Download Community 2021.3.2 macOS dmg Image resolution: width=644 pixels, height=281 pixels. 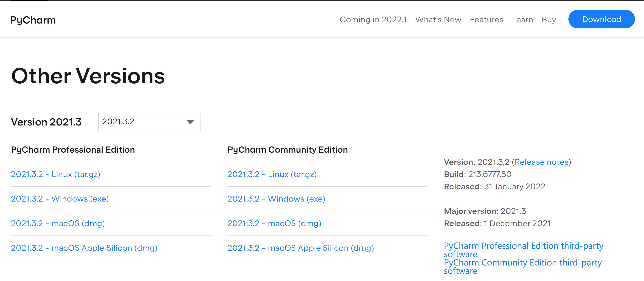click(274, 223)
